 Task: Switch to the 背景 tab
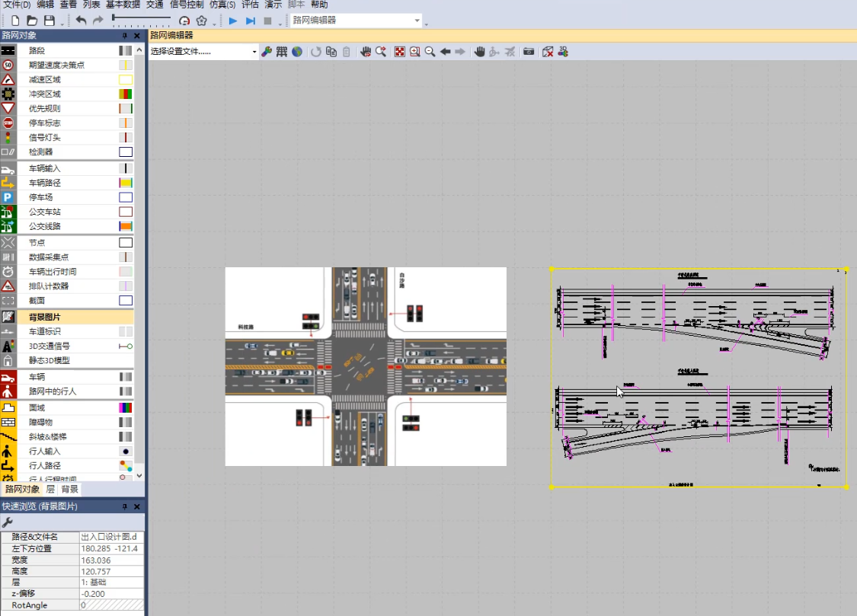pos(69,490)
